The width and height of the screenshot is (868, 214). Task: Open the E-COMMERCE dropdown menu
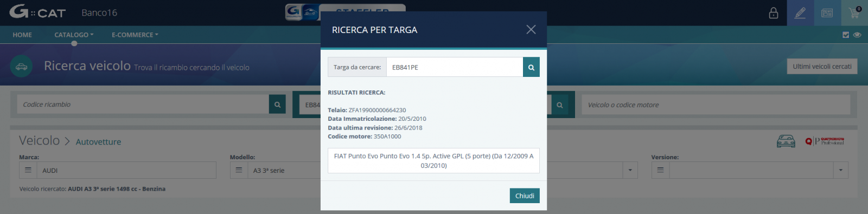(x=135, y=35)
